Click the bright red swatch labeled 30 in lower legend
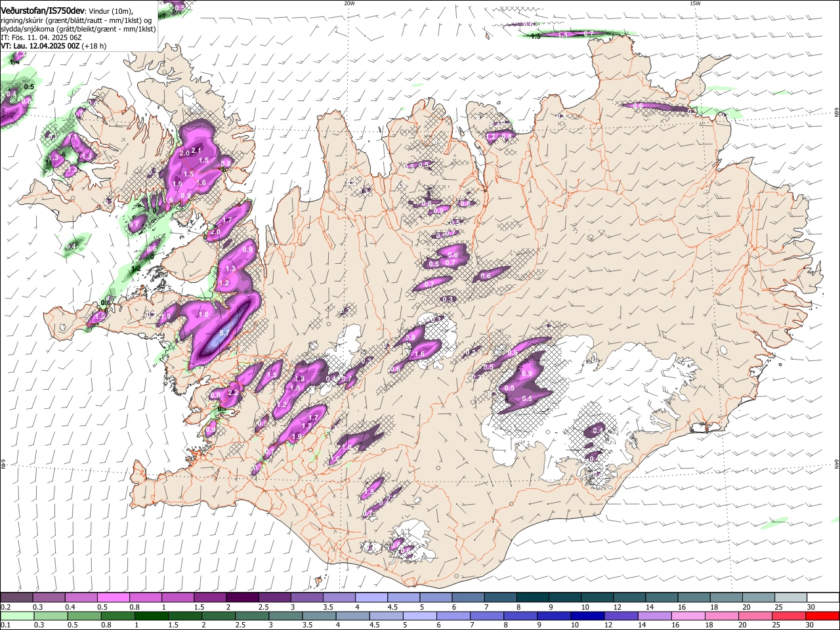The image size is (840, 630). point(822,616)
